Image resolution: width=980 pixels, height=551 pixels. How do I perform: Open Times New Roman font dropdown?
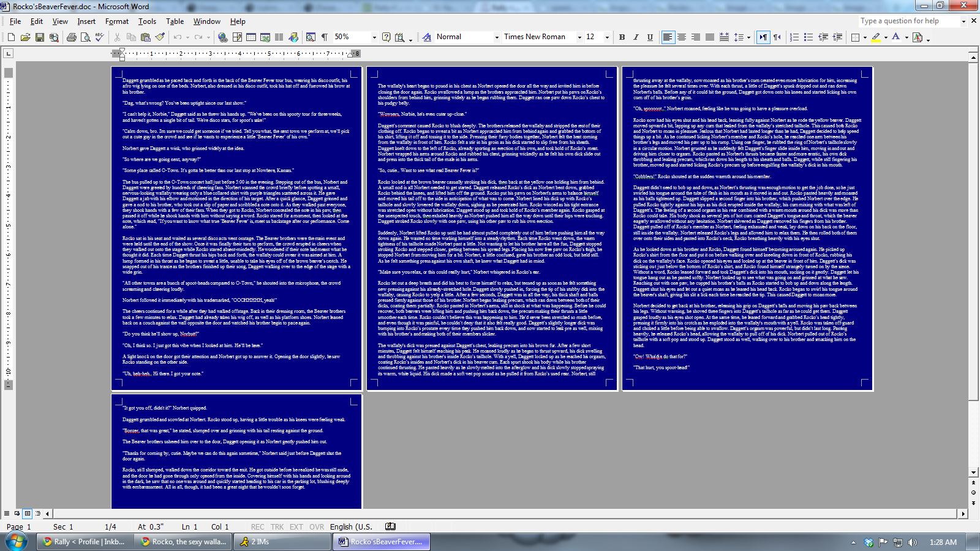(579, 37)
